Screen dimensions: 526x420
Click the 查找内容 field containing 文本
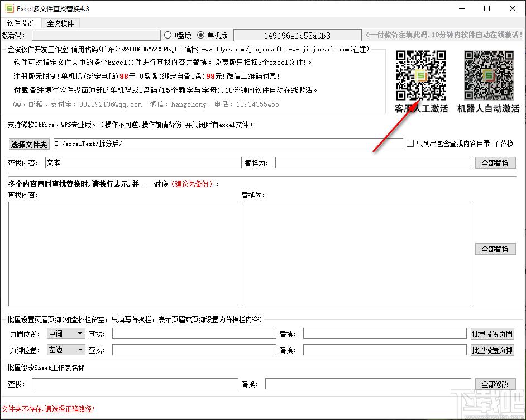coord(144,163)
